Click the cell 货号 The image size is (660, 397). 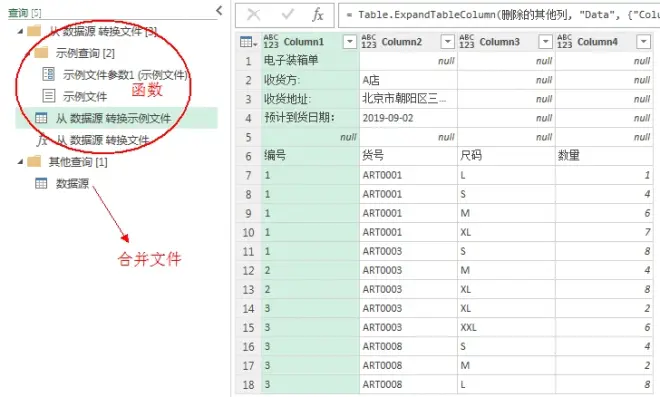pos(408,156)
